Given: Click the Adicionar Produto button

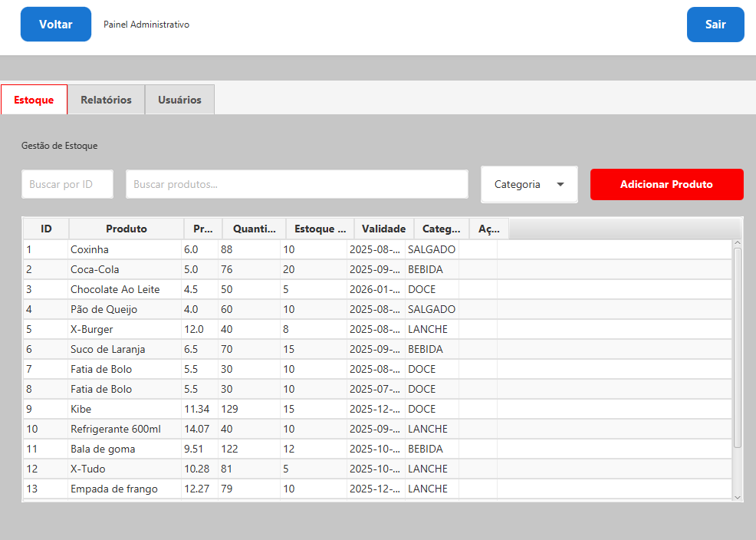Looking at the screenshot, I should (666, 184).
